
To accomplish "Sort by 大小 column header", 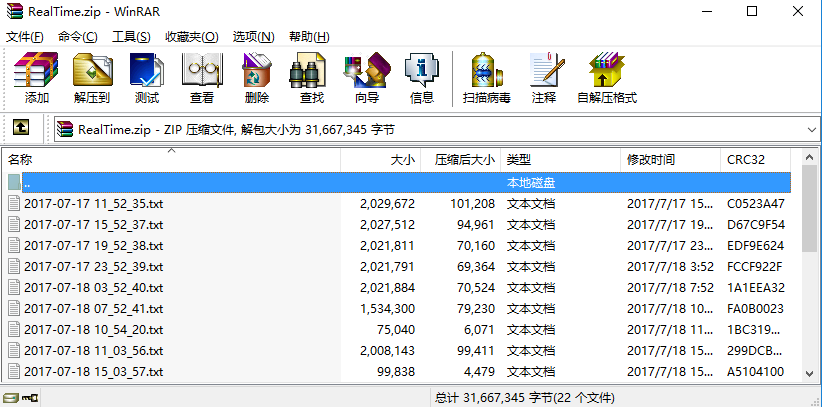I will tap(381, 160).
